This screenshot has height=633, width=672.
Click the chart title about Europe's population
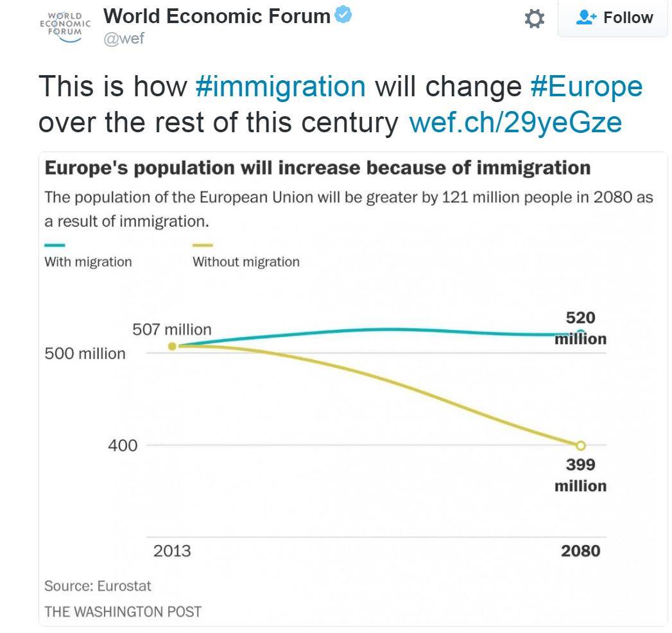pos(317,168)
